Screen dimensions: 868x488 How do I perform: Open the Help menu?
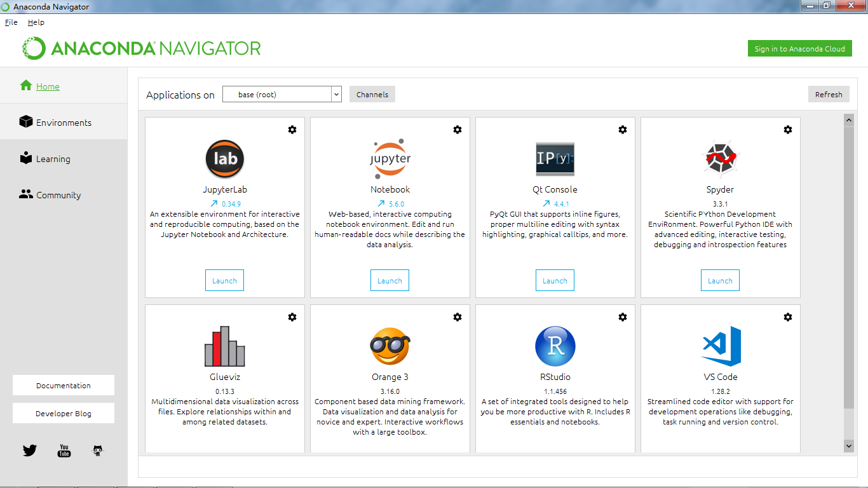[36, 22]
